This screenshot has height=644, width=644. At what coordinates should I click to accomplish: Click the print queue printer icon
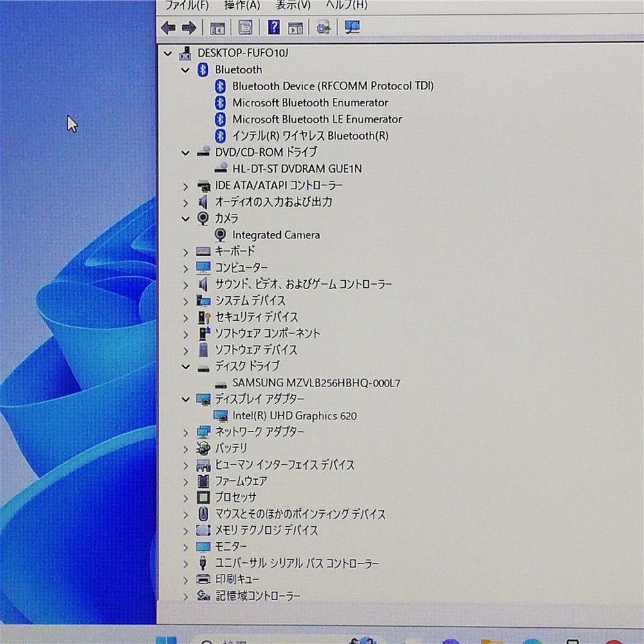204,579
